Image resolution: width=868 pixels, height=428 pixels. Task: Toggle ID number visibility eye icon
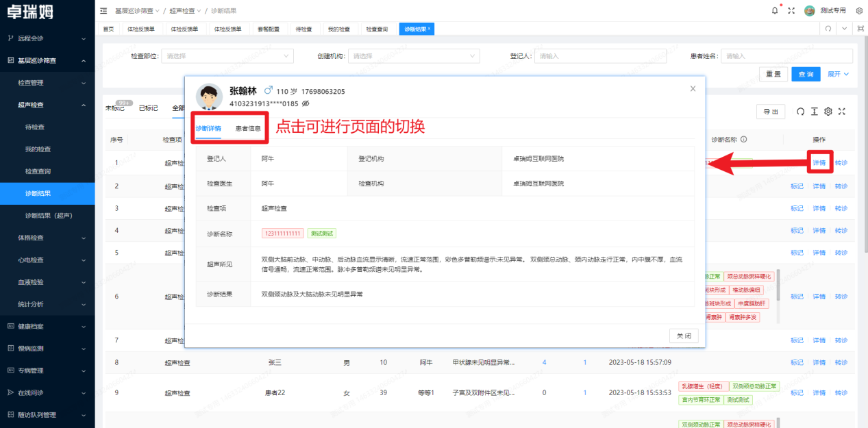(306, 103)
